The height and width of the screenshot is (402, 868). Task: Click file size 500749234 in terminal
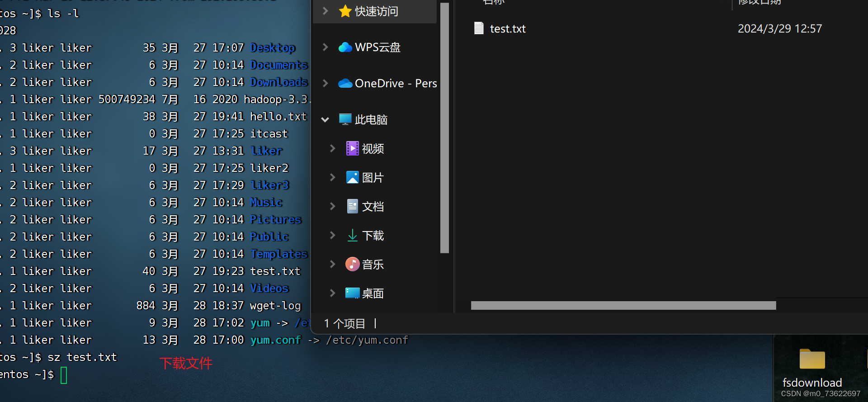pos(127,99)
